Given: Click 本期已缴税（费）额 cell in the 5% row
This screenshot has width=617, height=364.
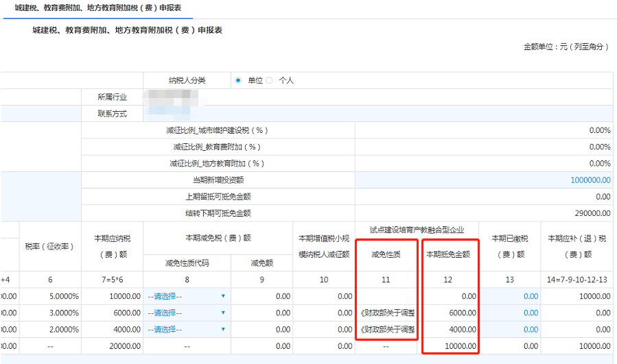Looking at the screenshot, I should point(510,296).
